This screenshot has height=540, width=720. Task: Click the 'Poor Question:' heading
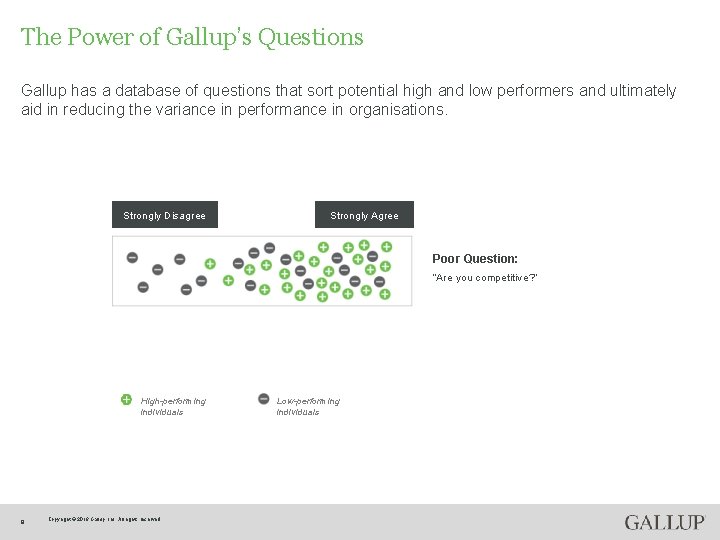(475, 259)
